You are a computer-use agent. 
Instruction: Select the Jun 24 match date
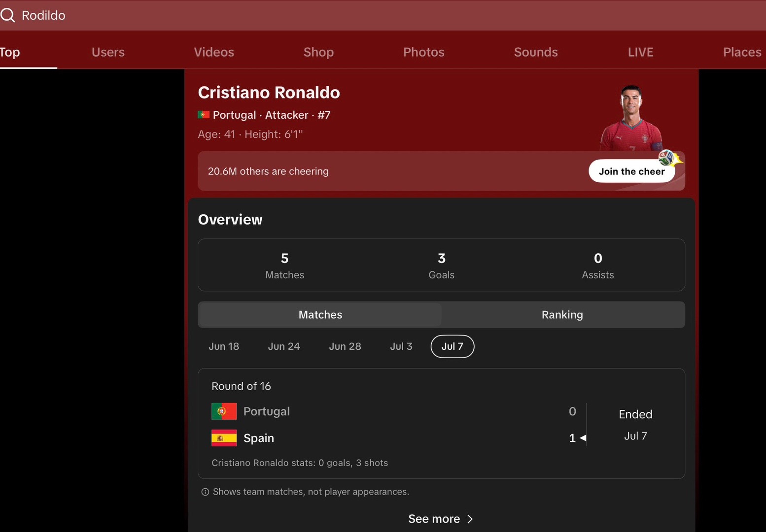click(x=284, y=346)
